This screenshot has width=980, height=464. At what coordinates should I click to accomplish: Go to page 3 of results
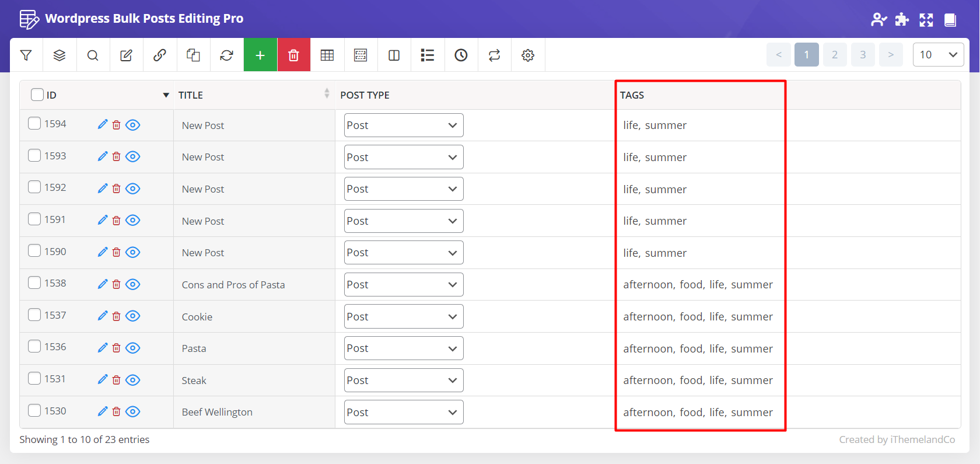click(863, 55)
